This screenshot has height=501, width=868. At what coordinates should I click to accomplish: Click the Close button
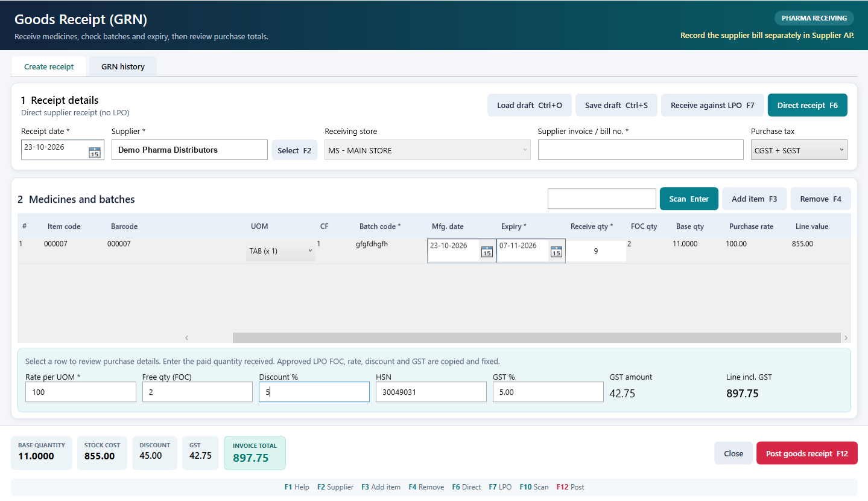pyautogui.click(x=733, y=453)
